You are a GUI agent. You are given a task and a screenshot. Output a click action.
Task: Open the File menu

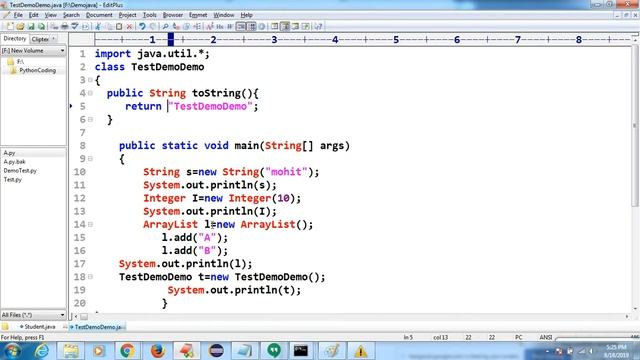point(18,15)
